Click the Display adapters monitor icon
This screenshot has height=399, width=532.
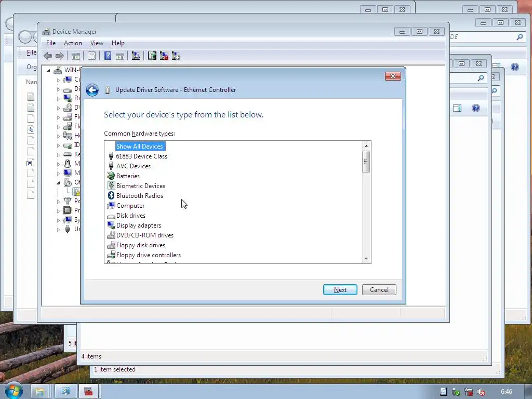pos(111,225)
